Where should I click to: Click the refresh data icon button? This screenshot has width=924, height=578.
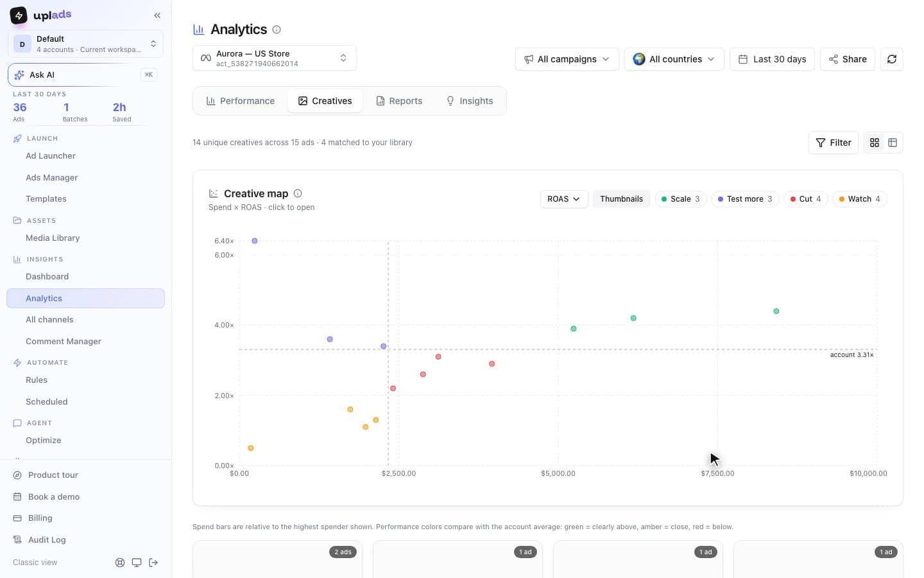(891, 59)
